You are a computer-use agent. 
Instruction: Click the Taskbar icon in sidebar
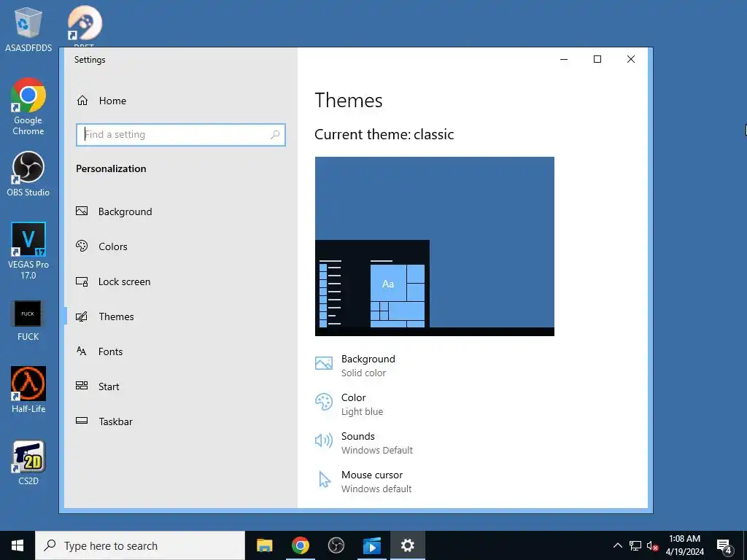[x=82, y=421]
